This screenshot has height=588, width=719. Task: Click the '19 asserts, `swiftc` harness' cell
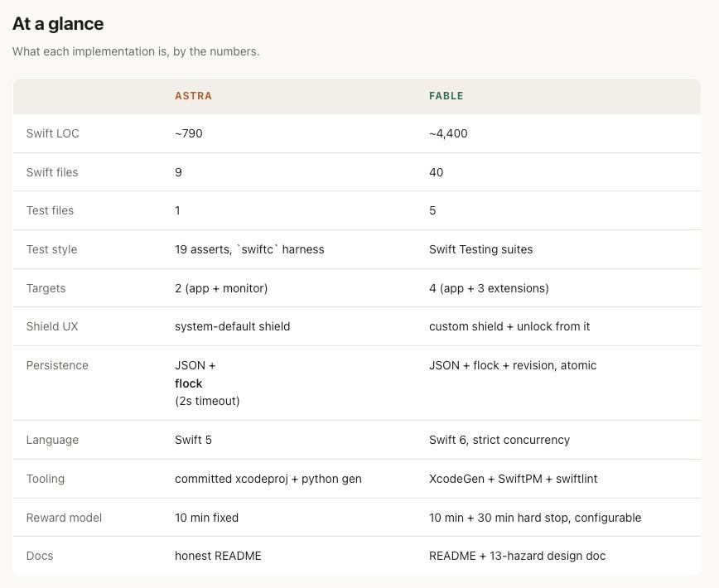point(249,249)
